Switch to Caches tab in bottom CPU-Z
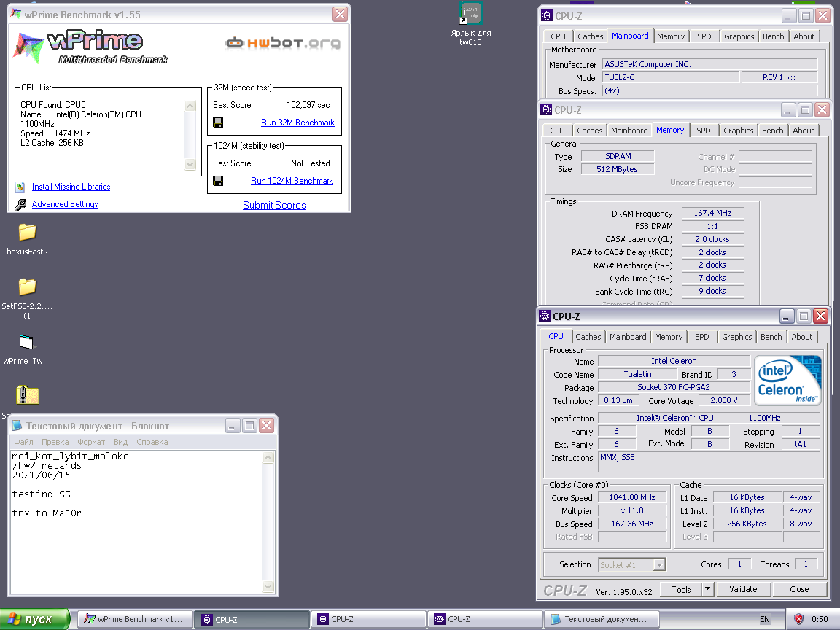This screenshot has height=630, width=840. click(588, 337)
